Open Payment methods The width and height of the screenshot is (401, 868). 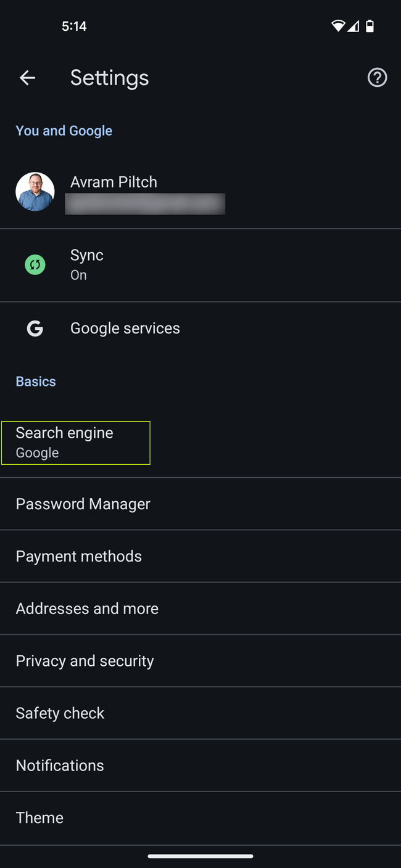click(200, 556)
